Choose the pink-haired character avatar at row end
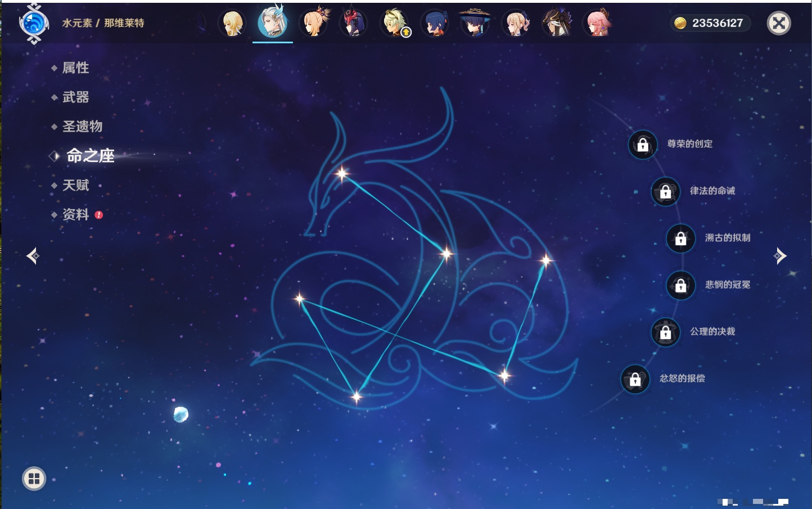The image size is (812, 509). click(597, 23)
